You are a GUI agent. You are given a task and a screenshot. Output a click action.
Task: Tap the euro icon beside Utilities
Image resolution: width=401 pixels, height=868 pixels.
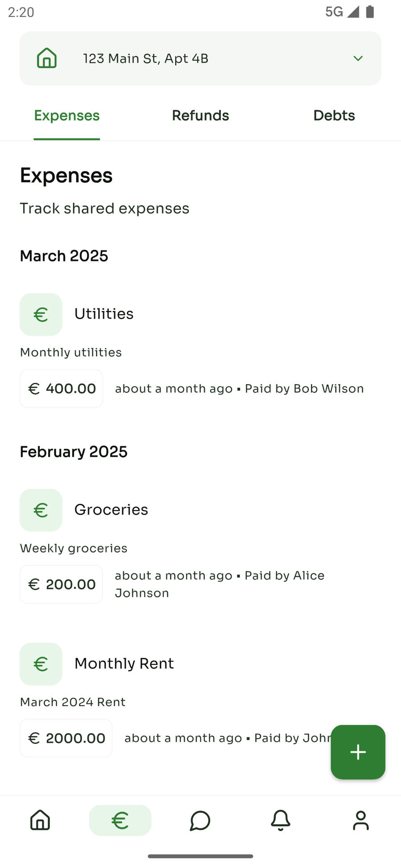pyautogui.click(x=41, y=314)
